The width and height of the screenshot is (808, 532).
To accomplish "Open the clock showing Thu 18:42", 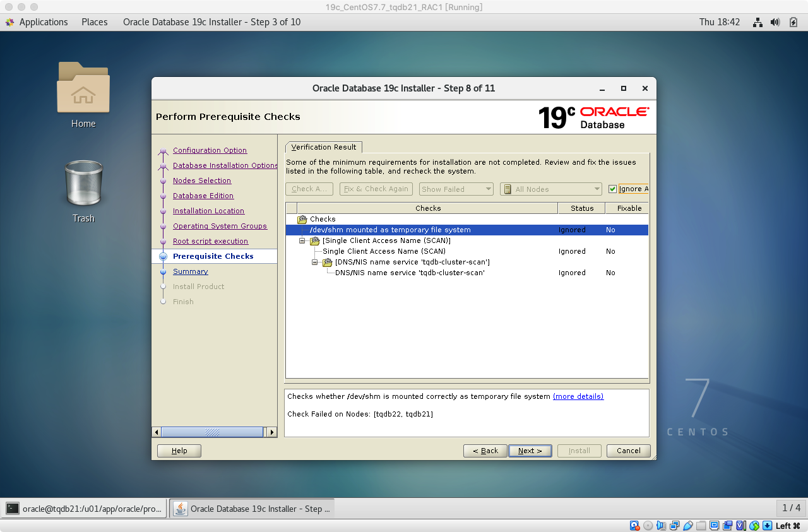I will (720, 22).
